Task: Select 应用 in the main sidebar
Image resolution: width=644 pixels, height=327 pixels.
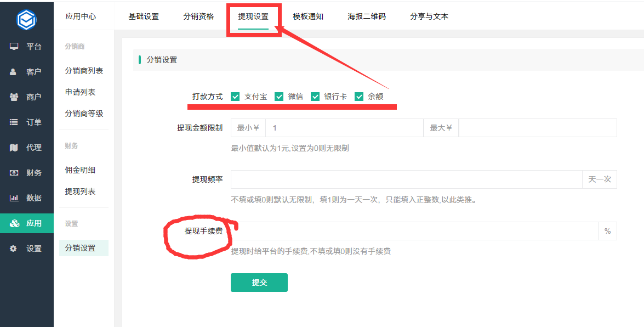Action: 27,223
